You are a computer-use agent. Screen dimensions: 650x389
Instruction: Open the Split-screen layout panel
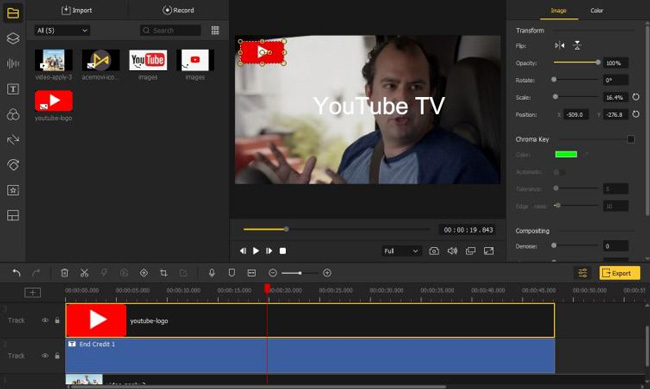[x=13, y=216]
